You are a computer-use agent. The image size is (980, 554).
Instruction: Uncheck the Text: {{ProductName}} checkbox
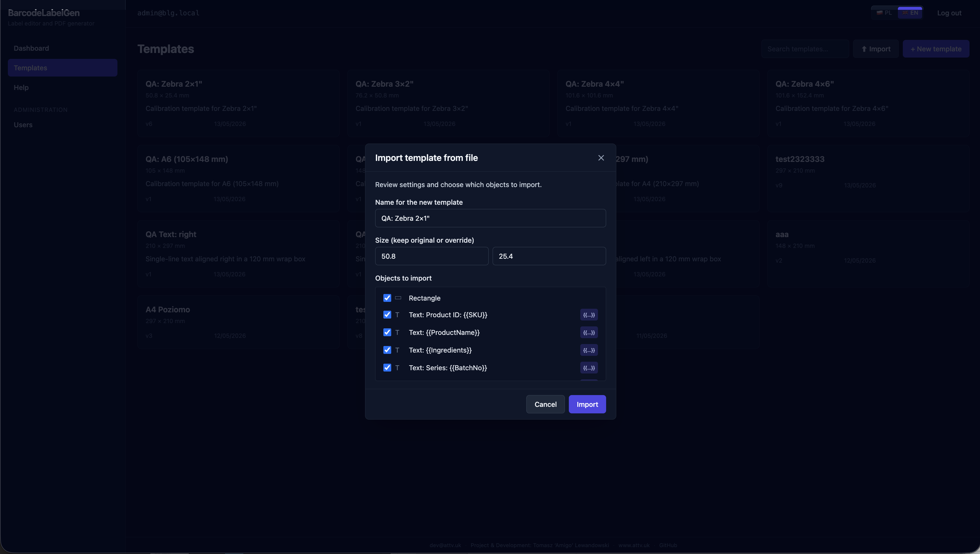(x=387, y=333)
